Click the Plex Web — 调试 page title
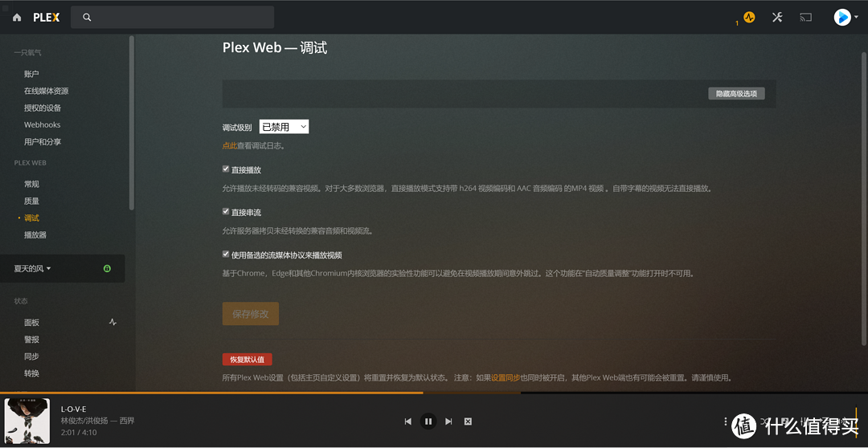 [275, 48]
